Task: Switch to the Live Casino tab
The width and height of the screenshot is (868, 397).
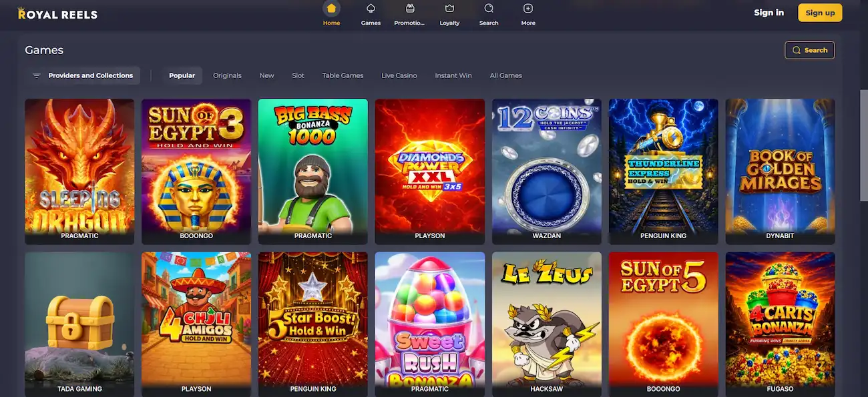Action: (x=399, y=75)
